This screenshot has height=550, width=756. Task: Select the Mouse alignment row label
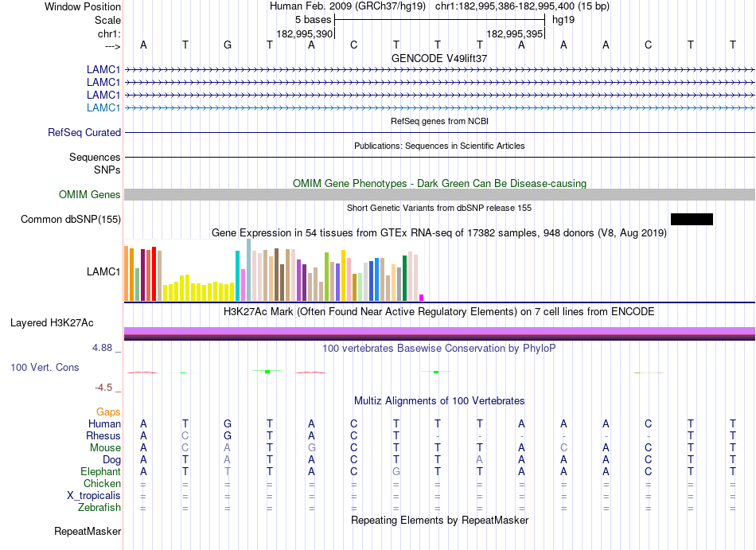coord(105,448)
